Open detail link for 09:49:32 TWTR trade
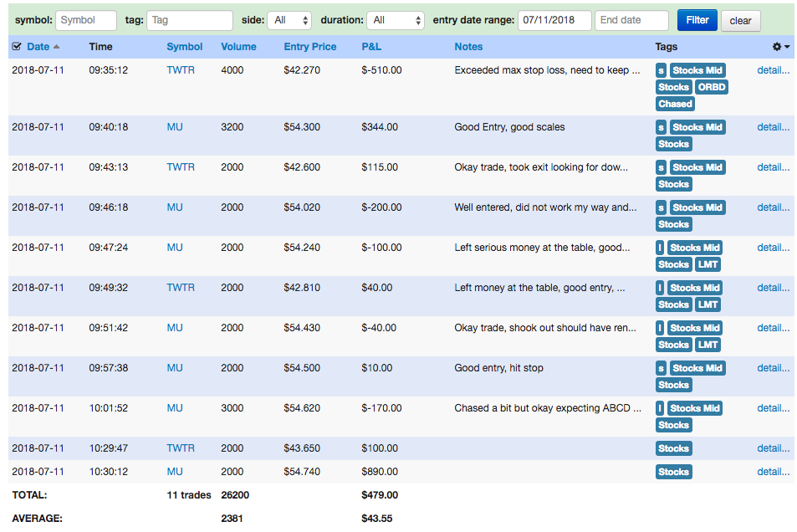 pyautogui.click(x=773, y=288)
